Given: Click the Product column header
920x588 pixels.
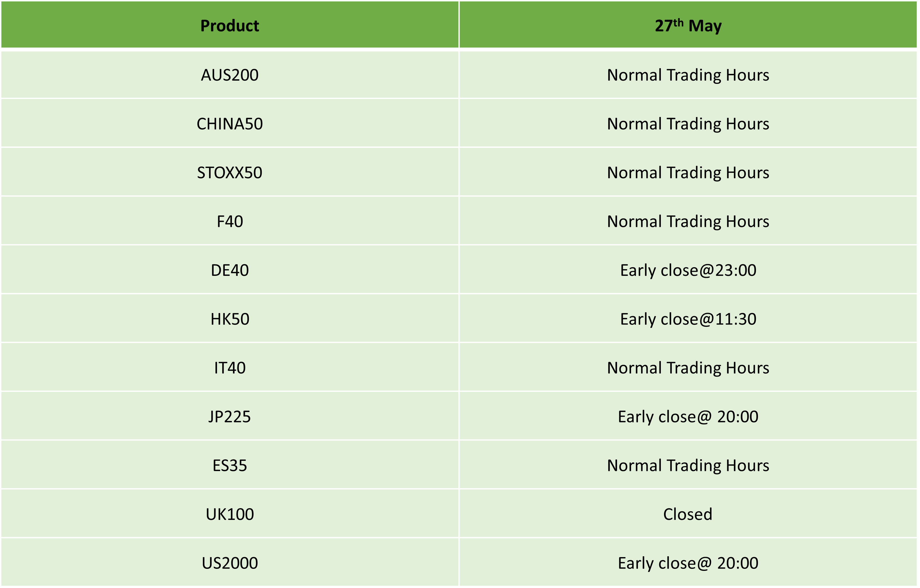Looking at the screenshot, I should click(230, 25).
